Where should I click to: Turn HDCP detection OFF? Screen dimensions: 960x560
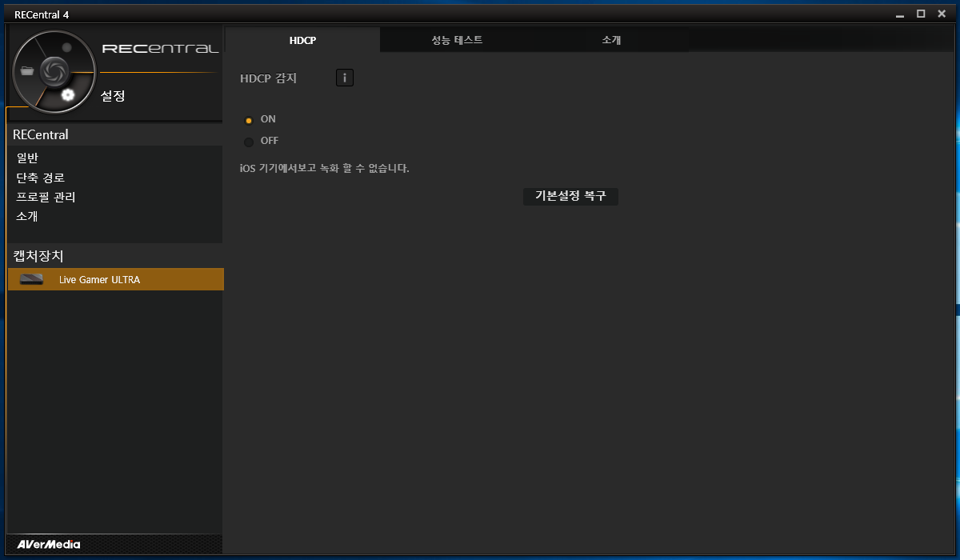point(249,142)
